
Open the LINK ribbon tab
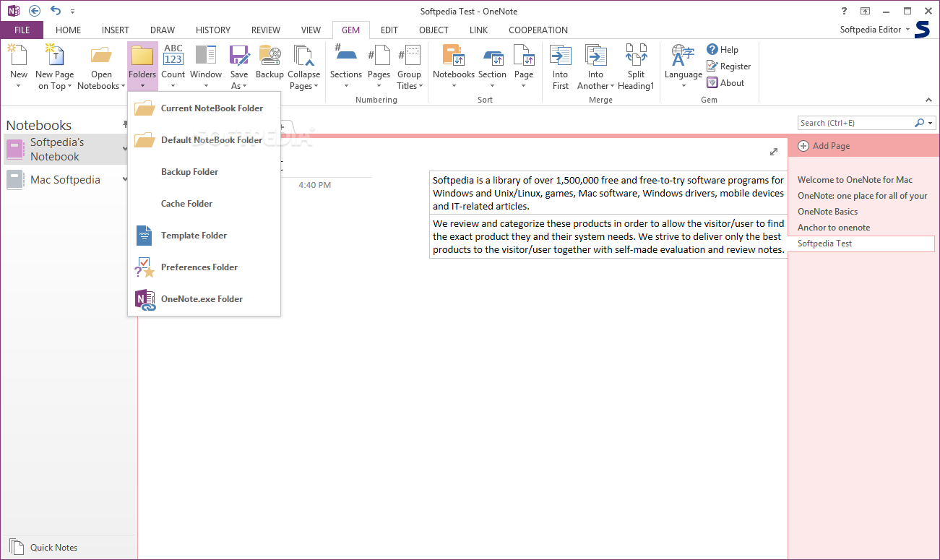pos(478,30)
